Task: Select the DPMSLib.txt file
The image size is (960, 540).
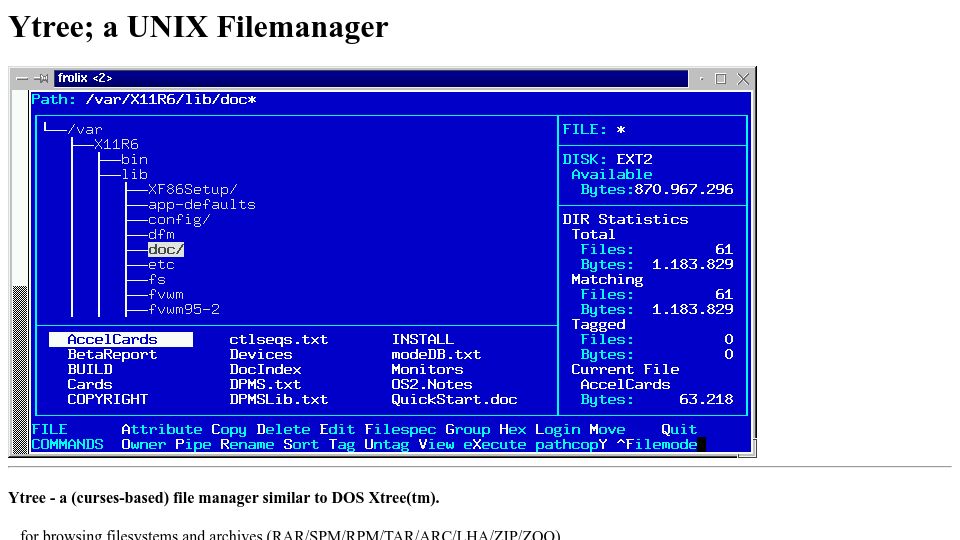Action: click(279, 399)
